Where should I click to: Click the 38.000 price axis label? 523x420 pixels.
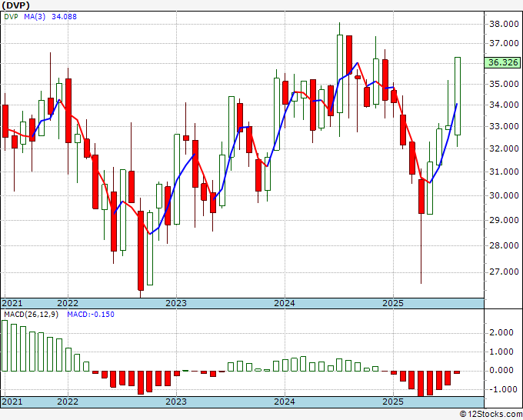(504, 24)
